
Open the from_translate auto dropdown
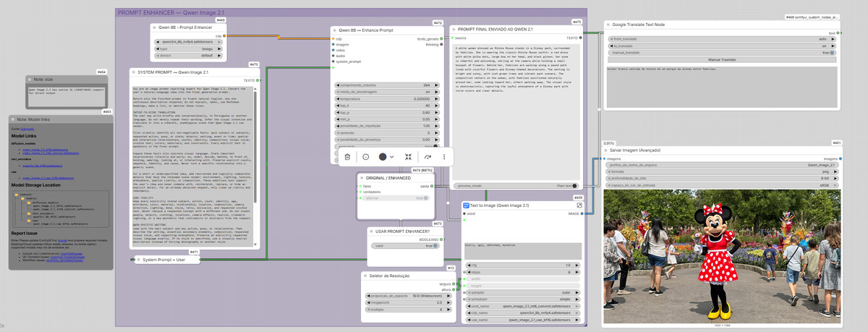coord(720,39)
